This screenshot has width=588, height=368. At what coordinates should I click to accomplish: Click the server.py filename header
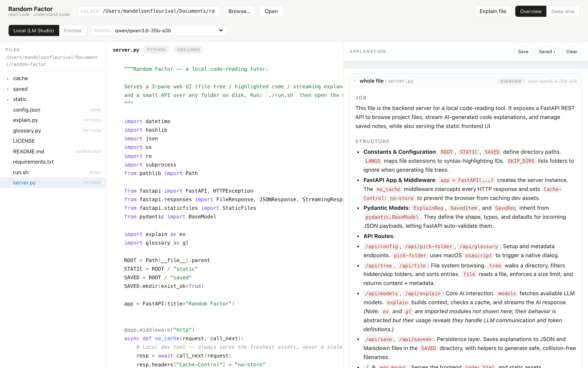click(126, 50)
